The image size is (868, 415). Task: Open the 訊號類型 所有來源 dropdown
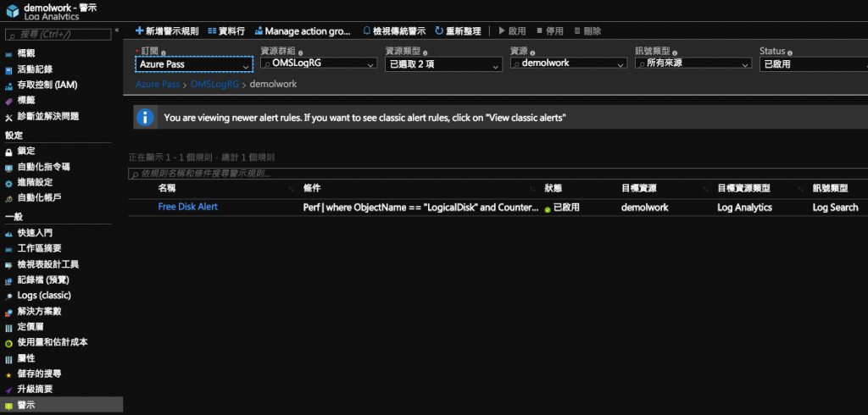point(693,64)
